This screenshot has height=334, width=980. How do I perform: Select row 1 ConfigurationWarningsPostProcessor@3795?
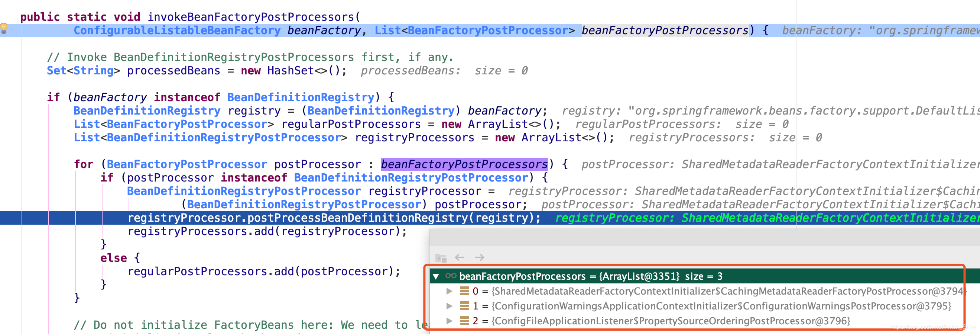[705, 306]
